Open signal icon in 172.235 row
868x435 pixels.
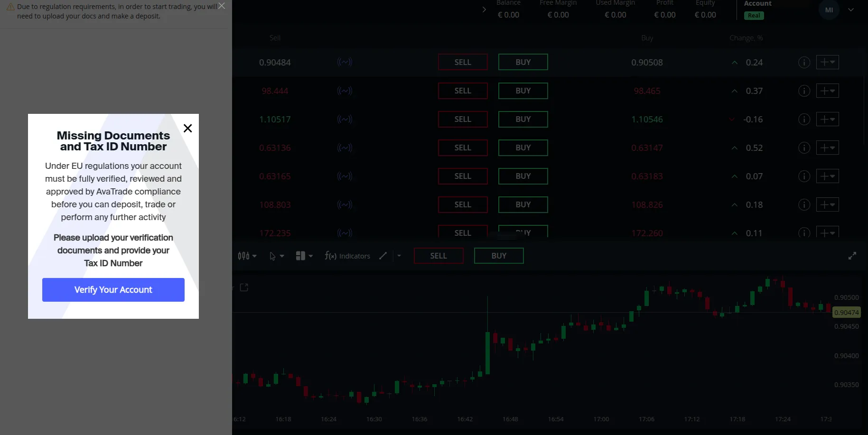pyautogui.click(x=345, y=233)
